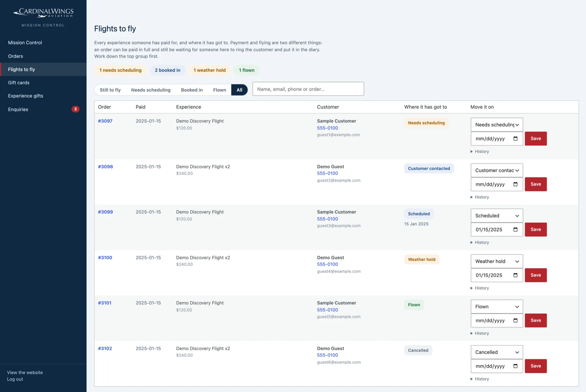This screenshot has width=586, height=392.
Task: Click guest2@example.com email text
Action: pyautogui.click(x=339, y=181)
